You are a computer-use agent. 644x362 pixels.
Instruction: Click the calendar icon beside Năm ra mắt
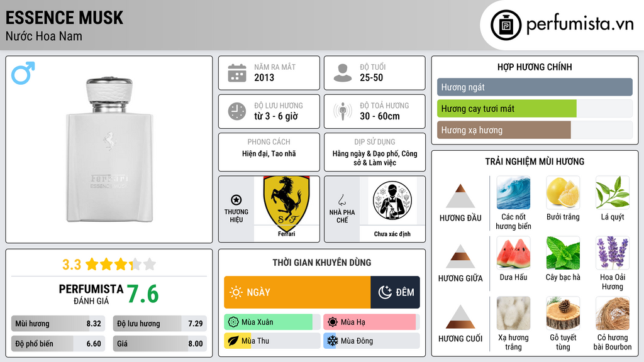click(237, 73)
